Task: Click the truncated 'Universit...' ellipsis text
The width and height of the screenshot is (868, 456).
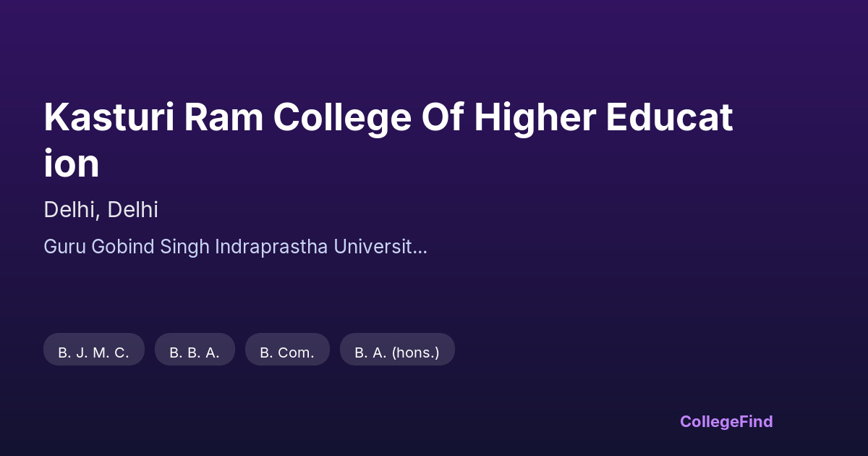Action: point(380,247)
